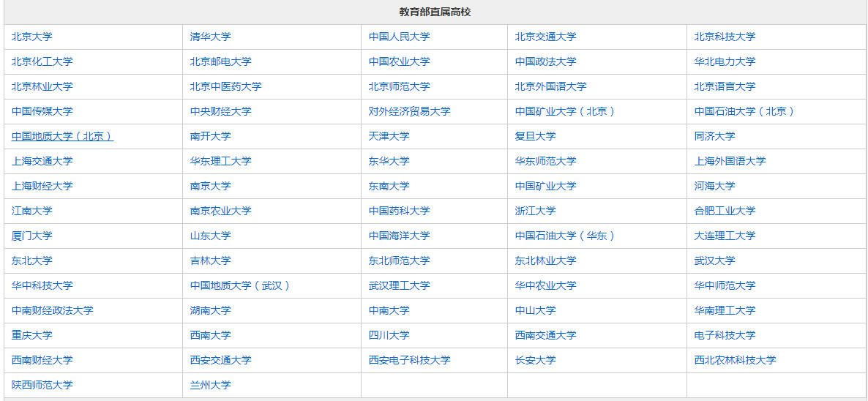This screenshot has height=401, width=868.
Task: Select 华东理工大学 link
Action: point(220,162)
